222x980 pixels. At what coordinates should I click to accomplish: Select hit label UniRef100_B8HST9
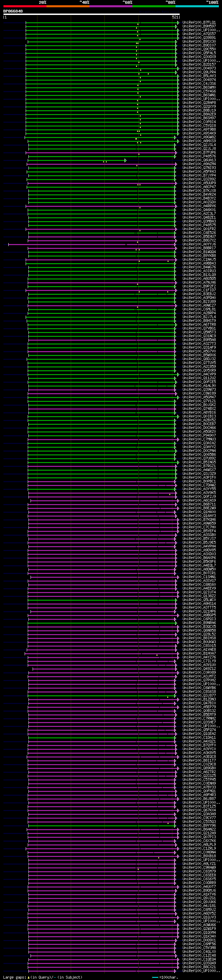199,321
